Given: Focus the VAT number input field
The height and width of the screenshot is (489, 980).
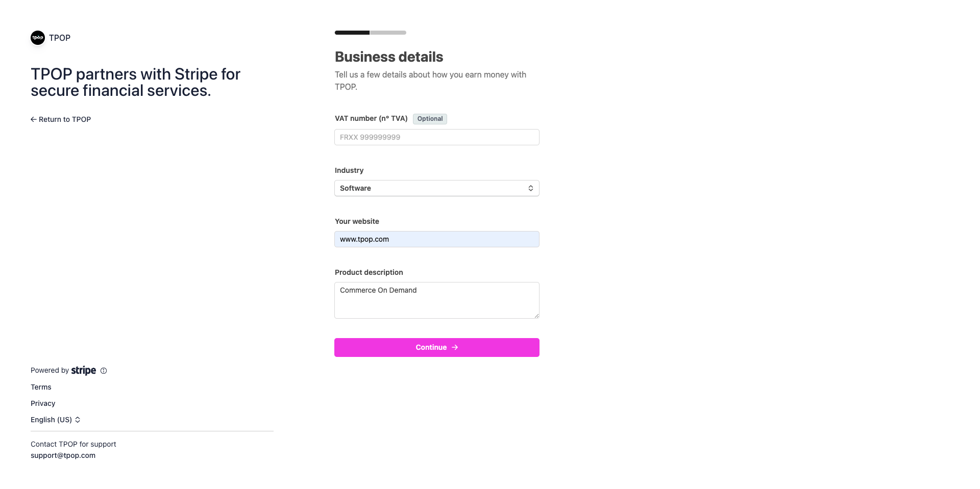Looking at the screenshot, I should coord(436,137).
